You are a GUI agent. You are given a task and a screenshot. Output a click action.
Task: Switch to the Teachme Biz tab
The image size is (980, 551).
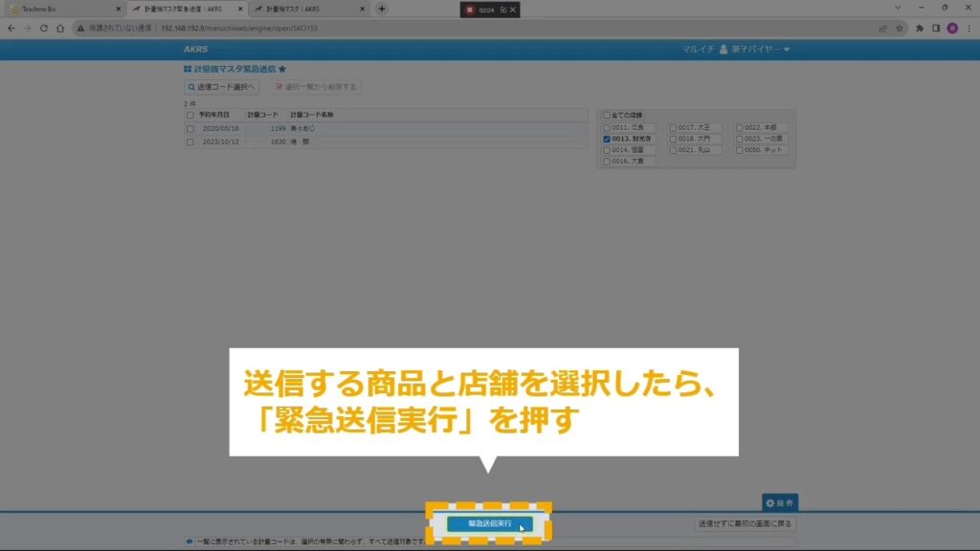tap(62, 9)
